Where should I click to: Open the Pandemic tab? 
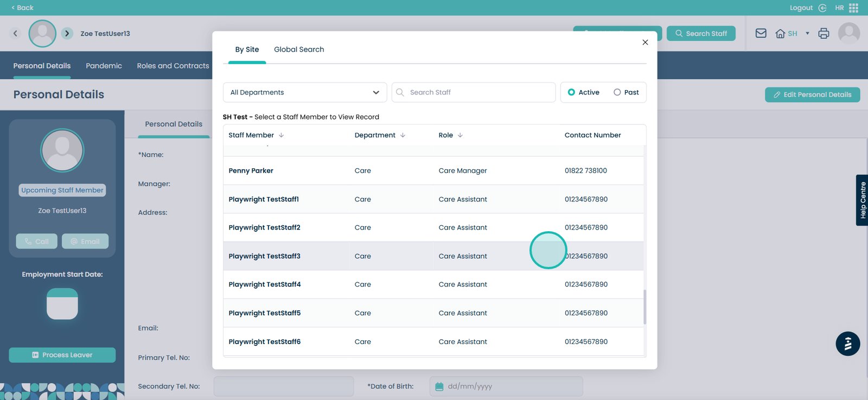coord(104,66)
